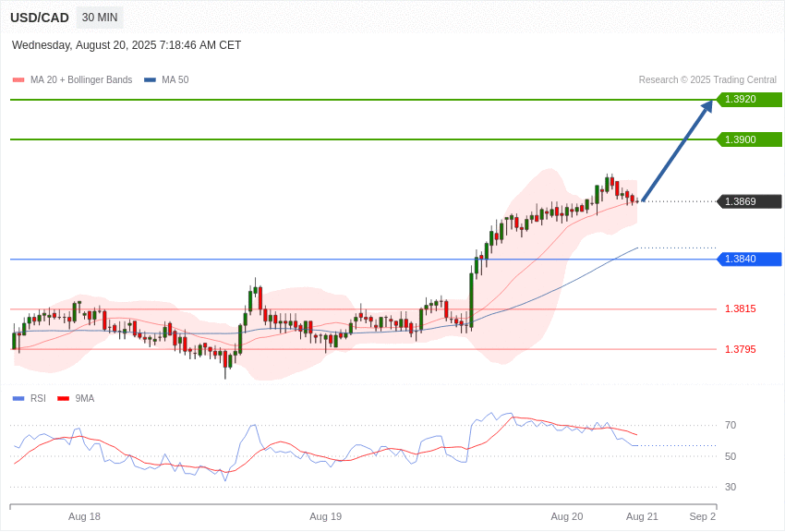
Task: Click the 1.3920 resistance price tag
Action: (749, 99)
